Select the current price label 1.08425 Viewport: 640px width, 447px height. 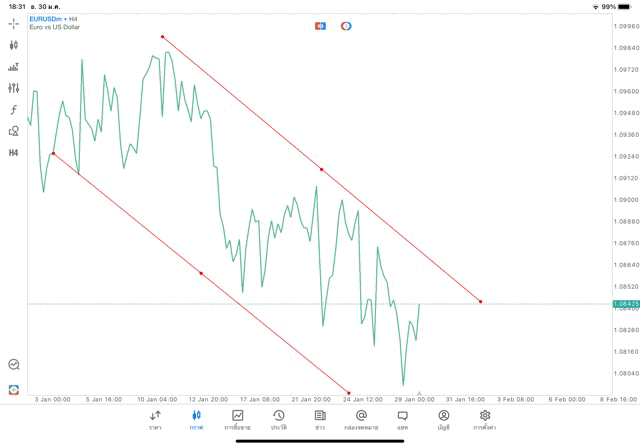[624, 303]
